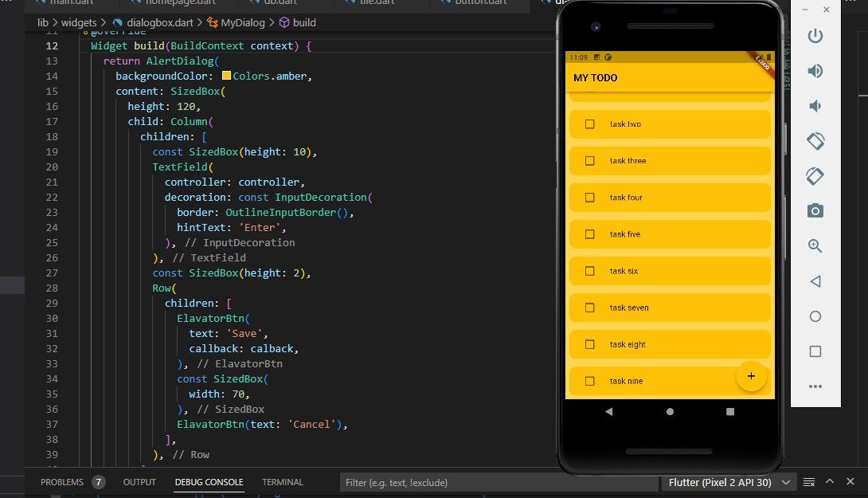868x498 pixels.
Task: Click the amber color swatch on line 14
Action: (x=226, y=76)
